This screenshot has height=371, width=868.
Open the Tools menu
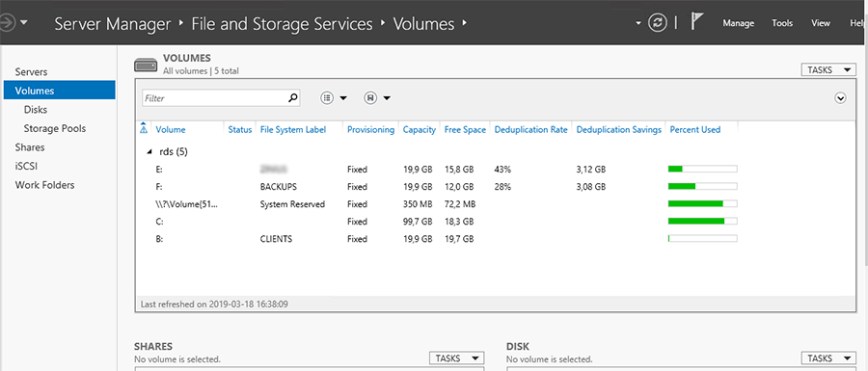tap(782, 23)
